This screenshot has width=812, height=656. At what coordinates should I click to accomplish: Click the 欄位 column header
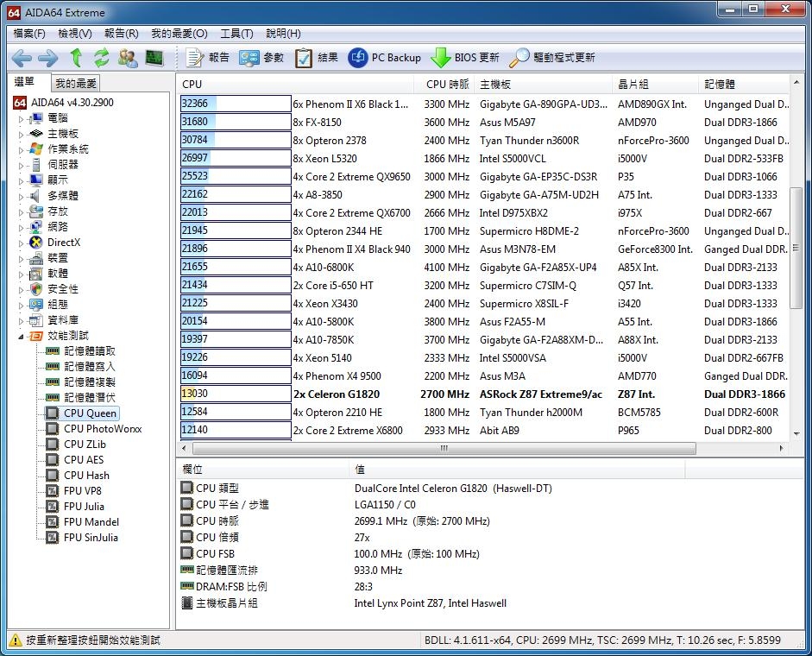(262, 470)
